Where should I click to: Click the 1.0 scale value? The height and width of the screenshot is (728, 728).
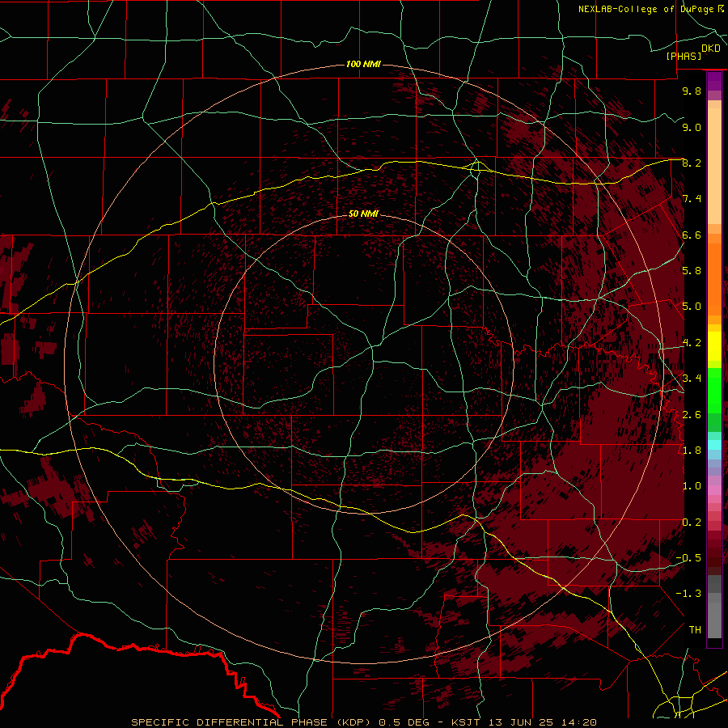(692, 485)
